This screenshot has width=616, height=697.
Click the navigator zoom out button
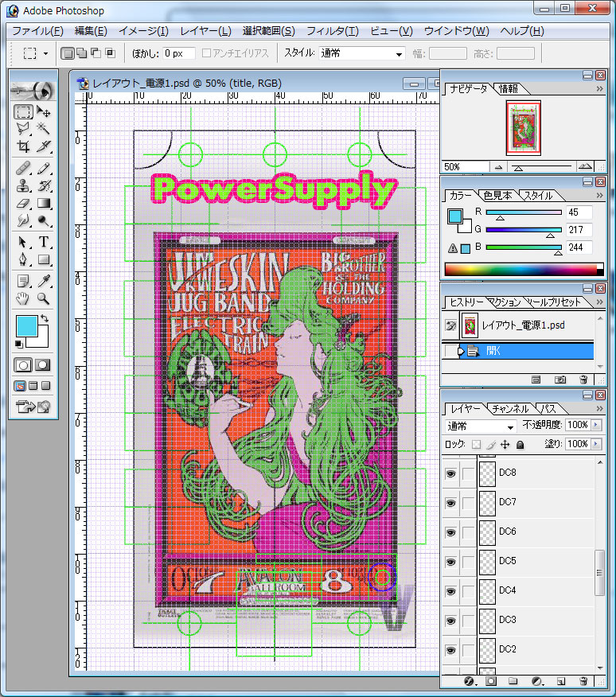[x=498, y=167]
